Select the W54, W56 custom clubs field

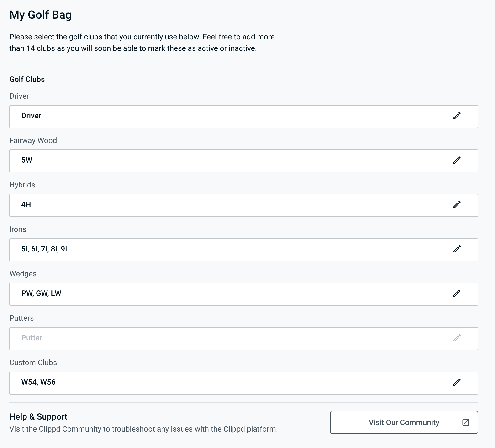click(221, 383)
